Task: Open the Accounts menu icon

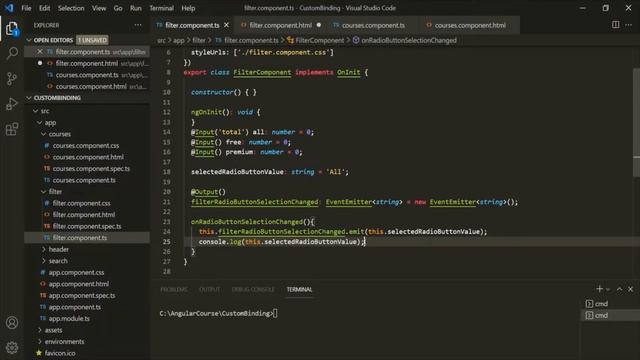Action: point(12,322)
